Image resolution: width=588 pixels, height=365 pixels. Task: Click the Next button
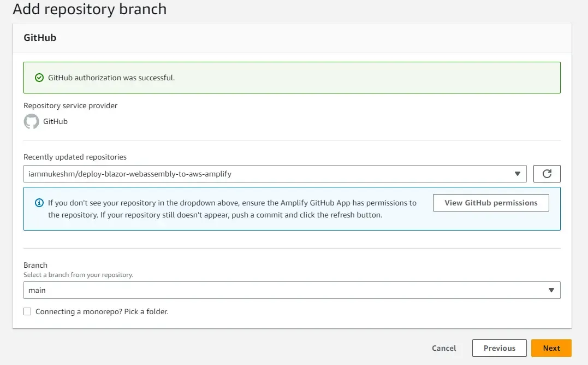551,348
